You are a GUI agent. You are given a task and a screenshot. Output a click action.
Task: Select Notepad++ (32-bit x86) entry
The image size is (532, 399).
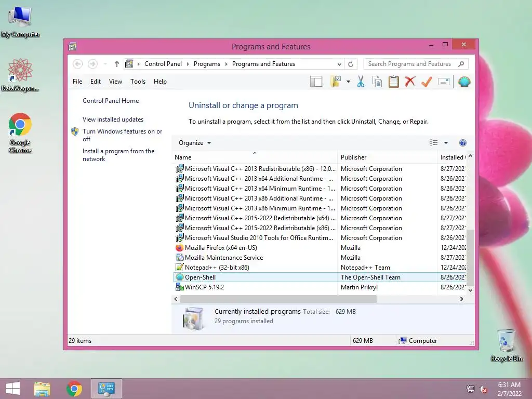pos(320,268)
